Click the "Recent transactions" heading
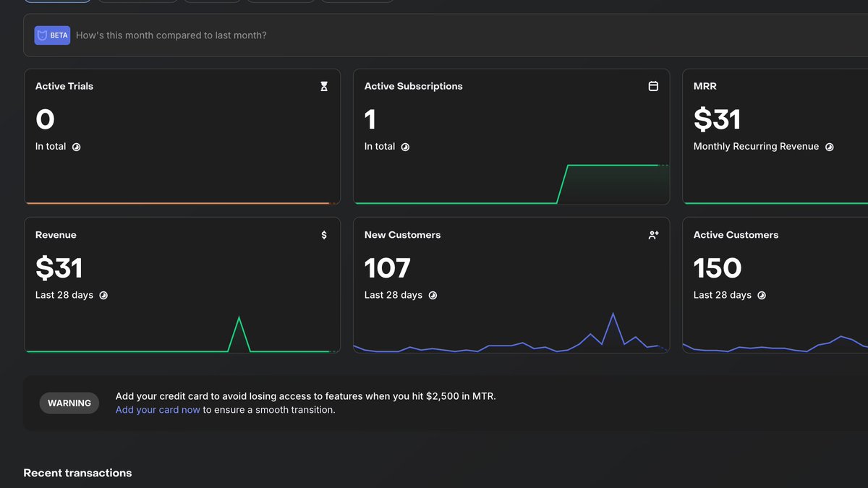The height and width of the screenshot is (488, 868). pos(77,473)
